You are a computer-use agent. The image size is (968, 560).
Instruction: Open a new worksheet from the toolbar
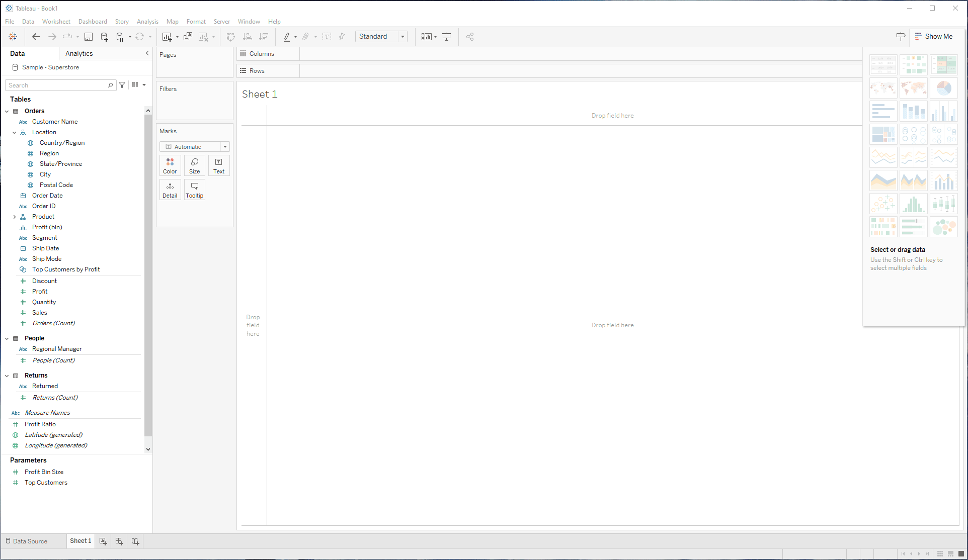point(168,36)
